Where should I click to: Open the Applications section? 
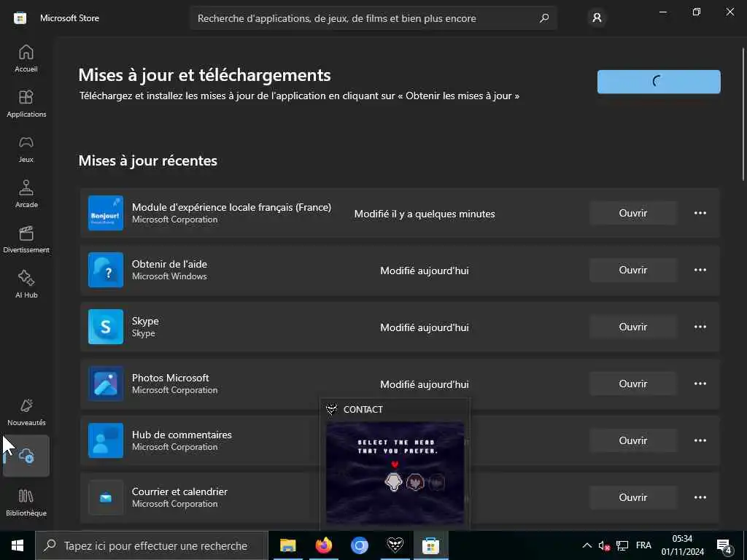coord(26,104)
